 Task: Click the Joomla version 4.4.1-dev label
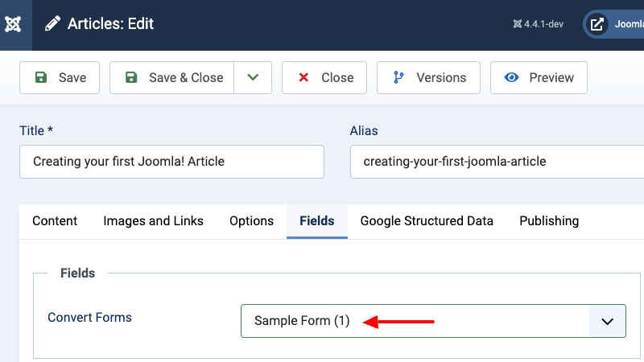(x=538, y=24)
